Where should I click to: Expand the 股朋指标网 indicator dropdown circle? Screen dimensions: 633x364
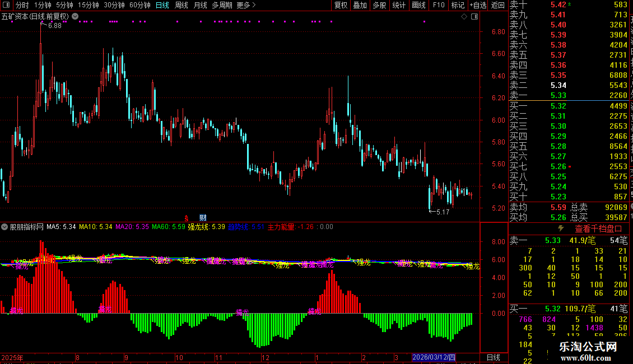(x=4, y=227)
